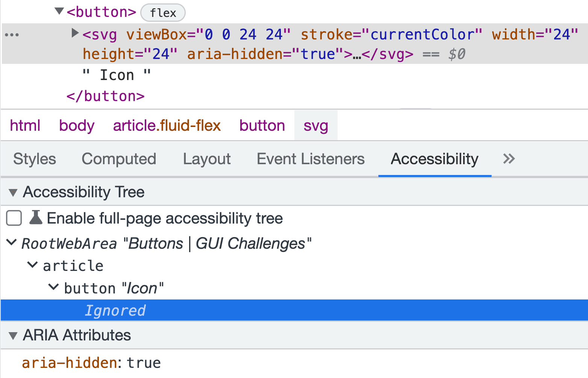Switch to the Styles tab
588x378 pixels.
point(34,159)
